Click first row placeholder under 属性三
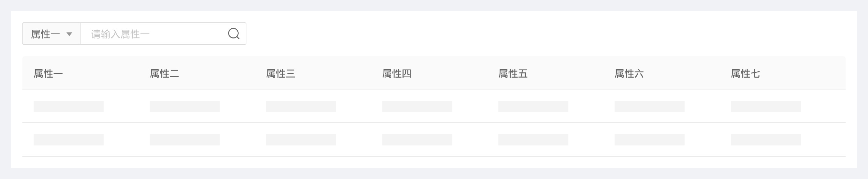 click(x=301, y=106)
